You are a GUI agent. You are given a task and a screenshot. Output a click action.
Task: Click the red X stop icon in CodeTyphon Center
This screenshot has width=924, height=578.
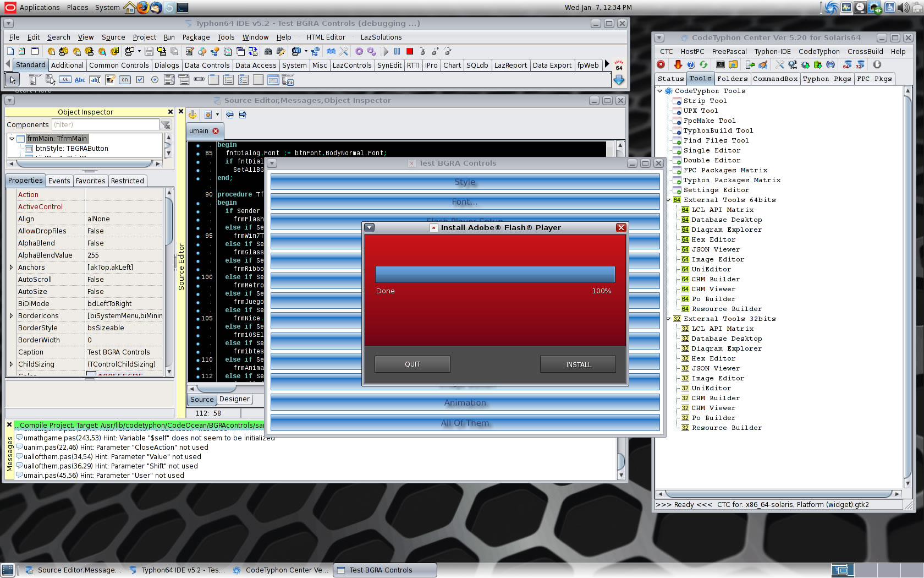[661, 64]
